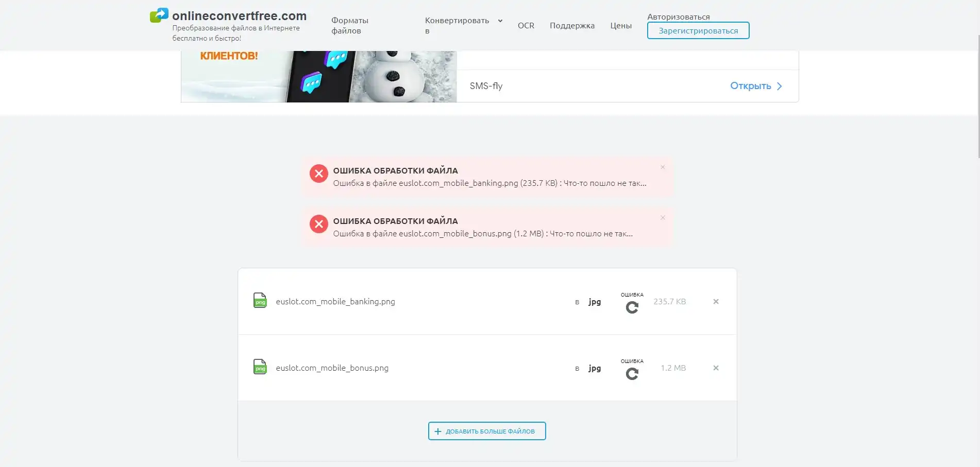Click the Зарегистрироваться button
Viewport: 980px width, 467px height.
coord(698,30)
